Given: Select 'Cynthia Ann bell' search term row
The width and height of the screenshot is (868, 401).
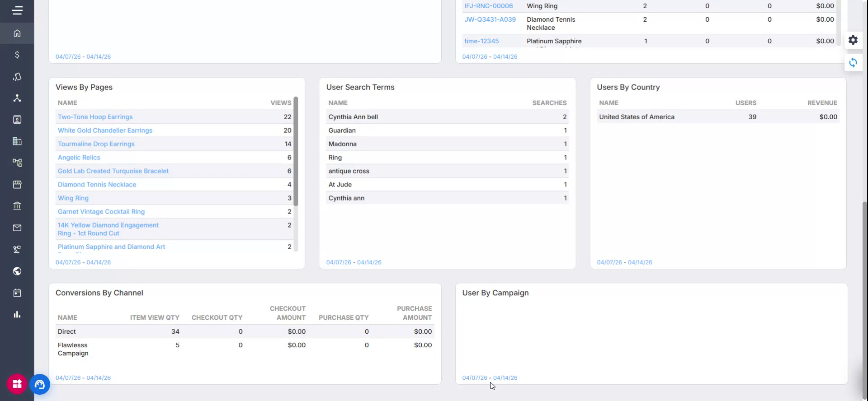Looking at the screenshot, I should click(447, 117).
